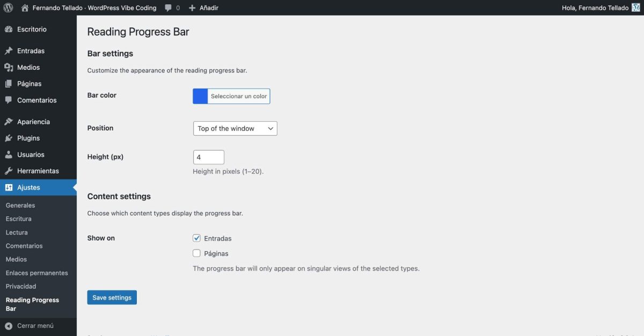Screen dimensions: 644x336
Task: Open the site via the home icon
Action: (24, 8)
